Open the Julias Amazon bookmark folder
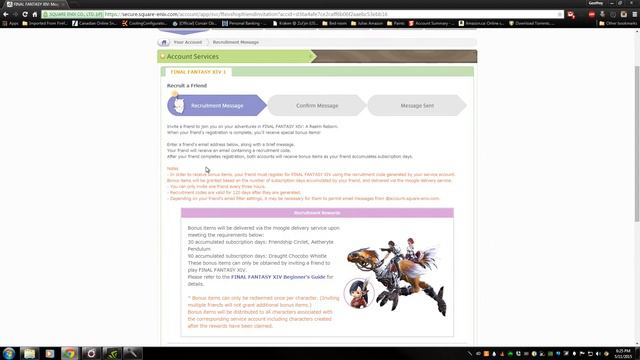The image size is (640, 360). 367,23
